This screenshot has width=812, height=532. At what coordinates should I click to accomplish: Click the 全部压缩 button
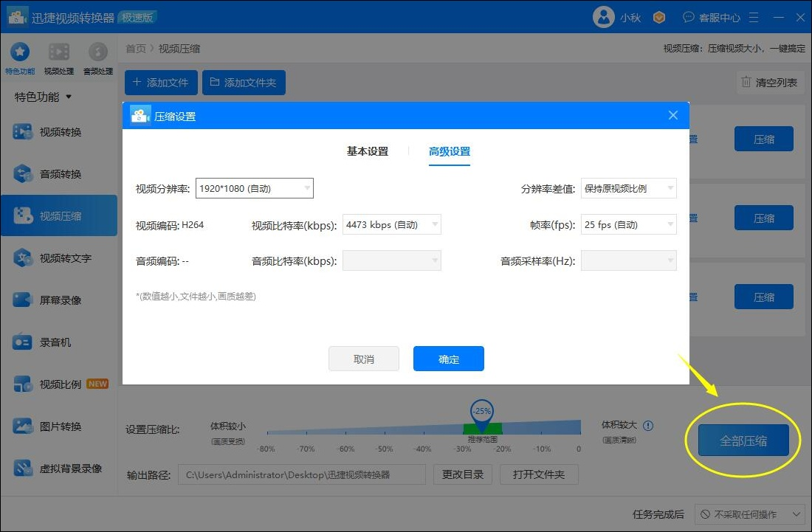743,441
